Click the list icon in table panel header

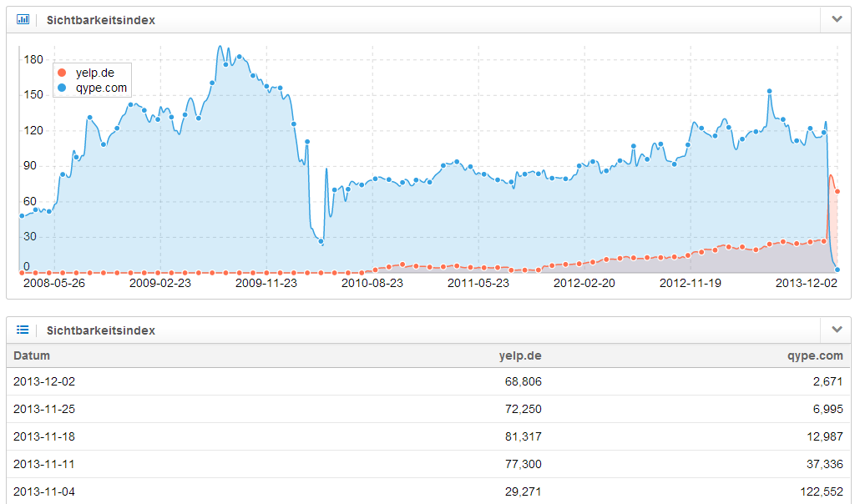tap(23, 330)
